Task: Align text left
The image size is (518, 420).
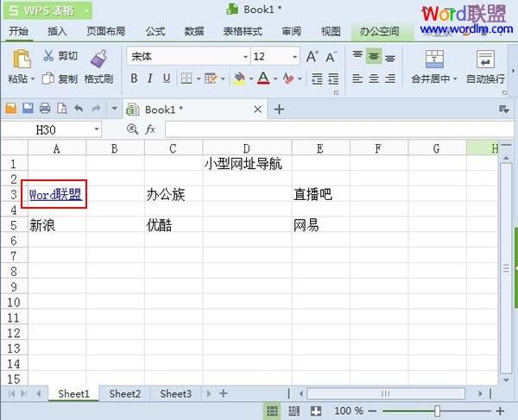Action: pos(357,78)
